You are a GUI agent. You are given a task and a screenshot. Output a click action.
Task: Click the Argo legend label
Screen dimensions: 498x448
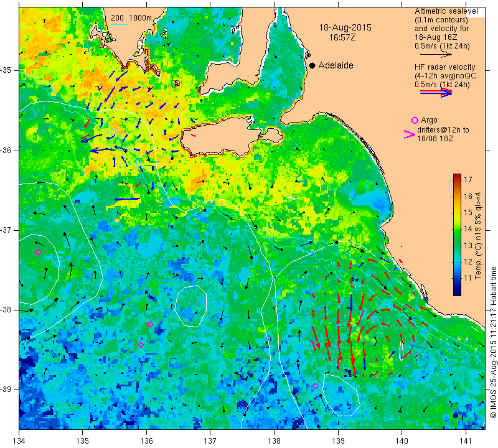pos(429,120)
